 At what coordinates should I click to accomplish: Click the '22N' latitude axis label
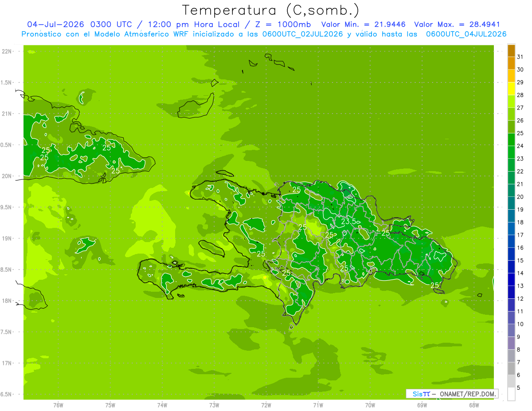[x=7, y=51]
